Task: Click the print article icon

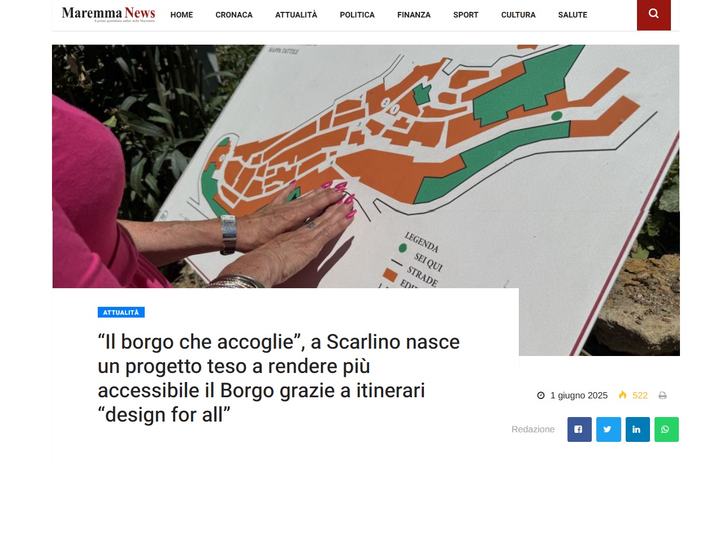Action: pos(662,396)
